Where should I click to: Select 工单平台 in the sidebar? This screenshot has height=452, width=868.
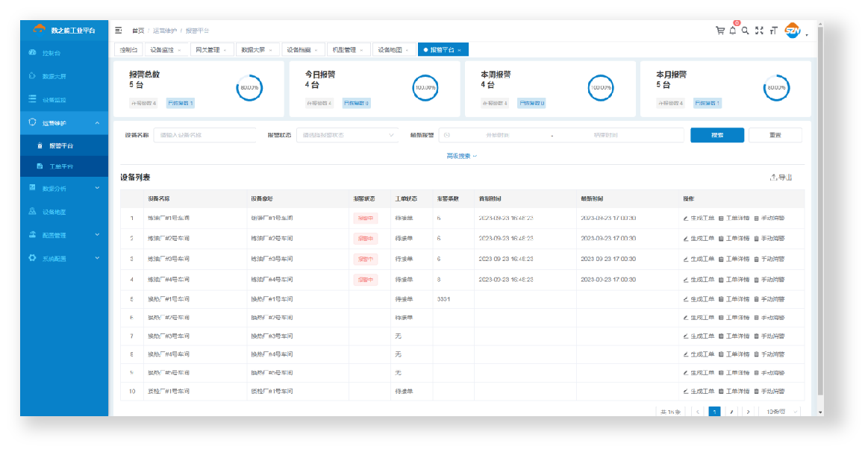point(61,166)
